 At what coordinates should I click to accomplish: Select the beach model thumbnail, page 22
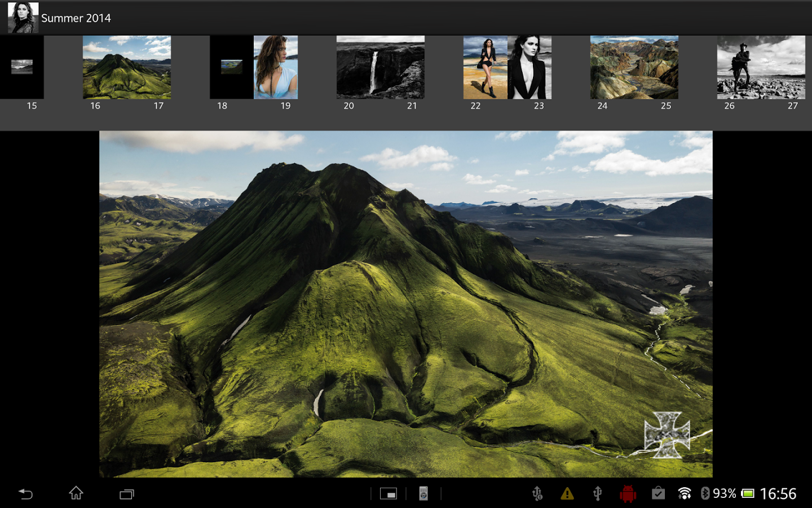(486, 67)
